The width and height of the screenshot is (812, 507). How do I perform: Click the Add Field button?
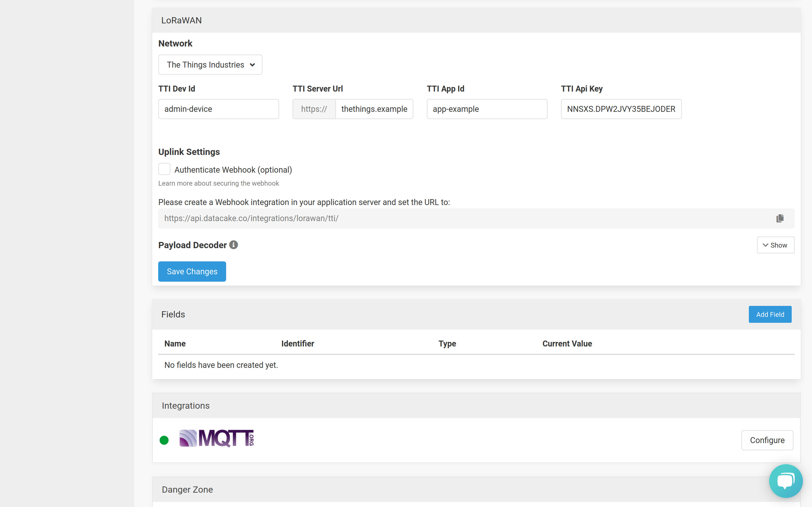click(770, 314)
